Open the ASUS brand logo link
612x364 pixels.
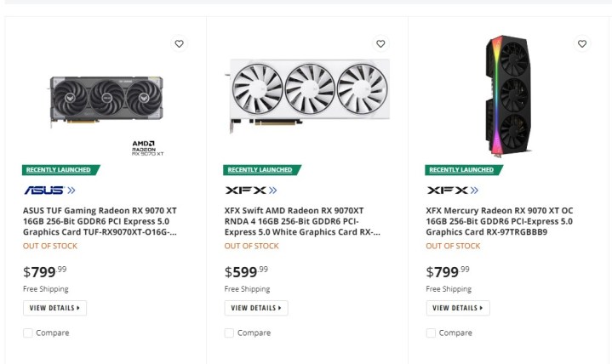pos(49,191)
